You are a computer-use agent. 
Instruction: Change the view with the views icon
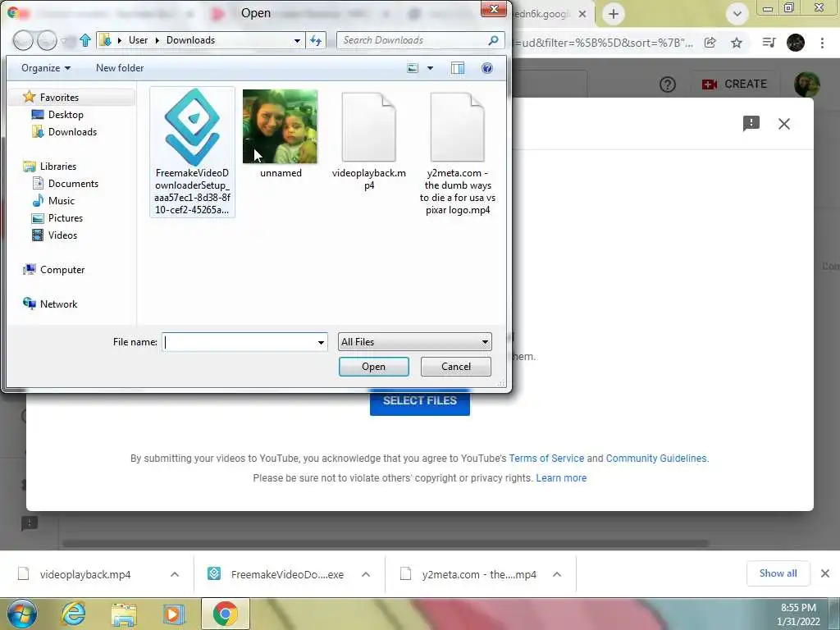click(x=413, y=68)
